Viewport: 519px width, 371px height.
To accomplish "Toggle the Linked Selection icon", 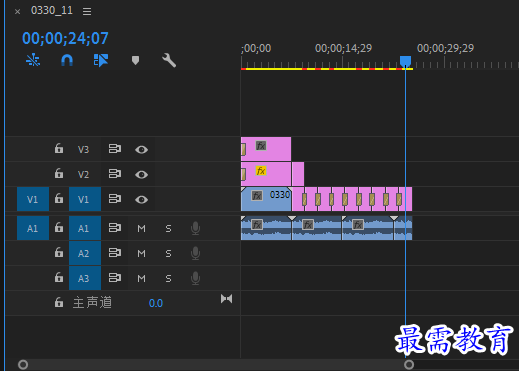I will click(x=101, y=60).
